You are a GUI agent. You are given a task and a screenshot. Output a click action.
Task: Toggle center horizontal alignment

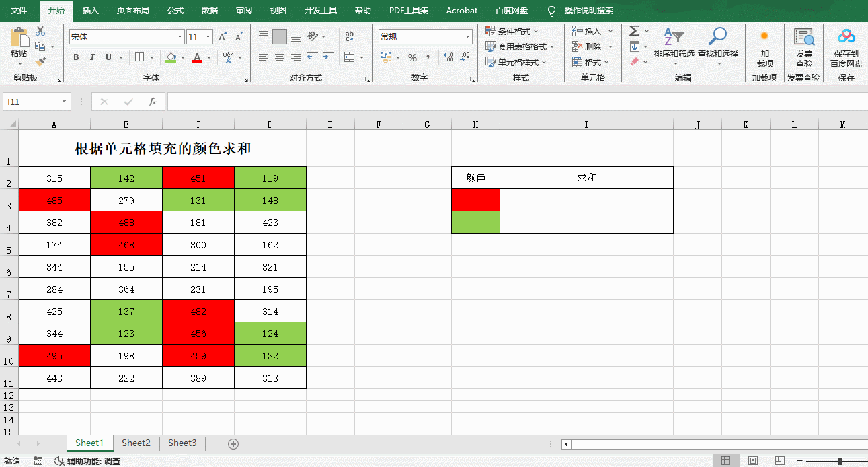point(280,57)
